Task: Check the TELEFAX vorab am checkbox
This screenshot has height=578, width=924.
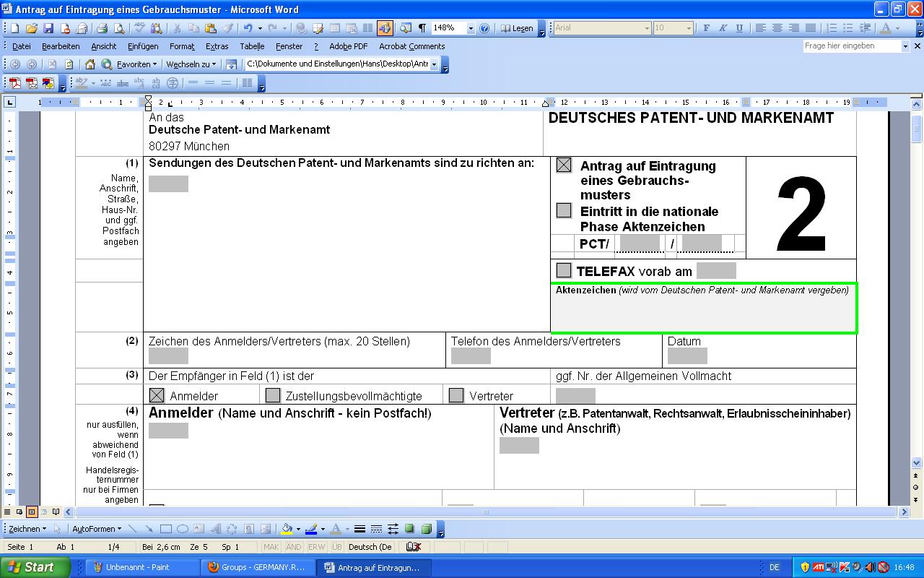Action: (x=564, y=270)
